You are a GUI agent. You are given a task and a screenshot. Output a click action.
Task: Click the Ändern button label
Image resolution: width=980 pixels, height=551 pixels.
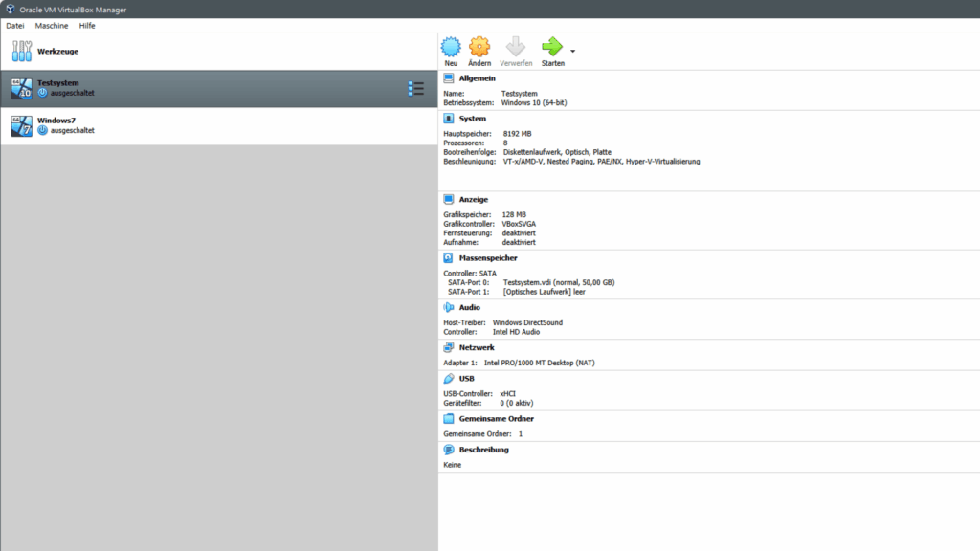[x=479, y=63]
